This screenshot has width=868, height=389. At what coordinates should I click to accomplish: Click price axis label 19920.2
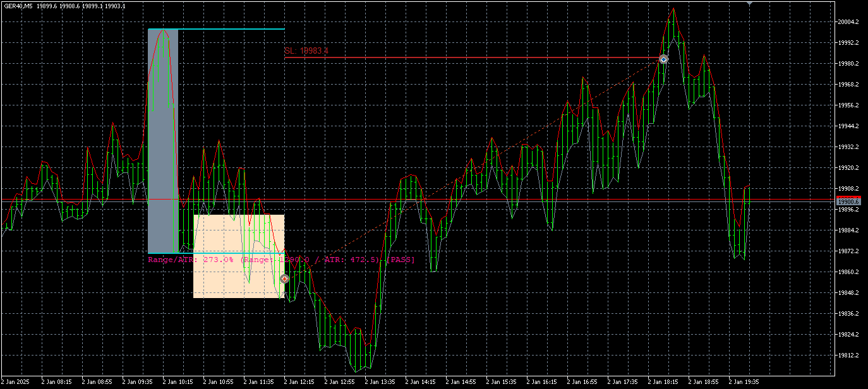pos(848,168)
